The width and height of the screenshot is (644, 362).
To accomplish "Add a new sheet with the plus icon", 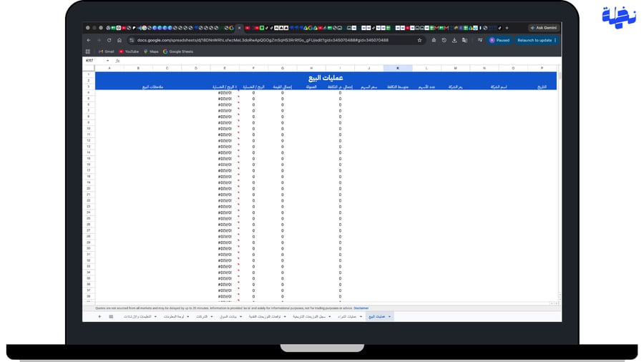I will pos(99,316).
